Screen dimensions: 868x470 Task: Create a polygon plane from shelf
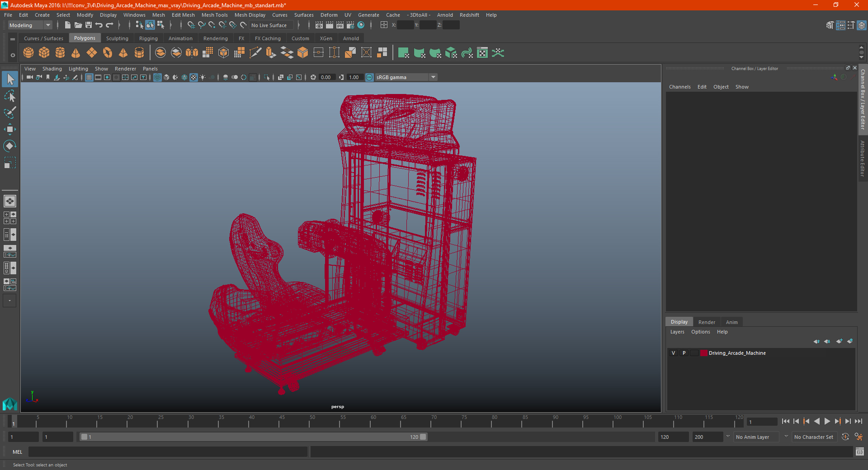point(92,53)
